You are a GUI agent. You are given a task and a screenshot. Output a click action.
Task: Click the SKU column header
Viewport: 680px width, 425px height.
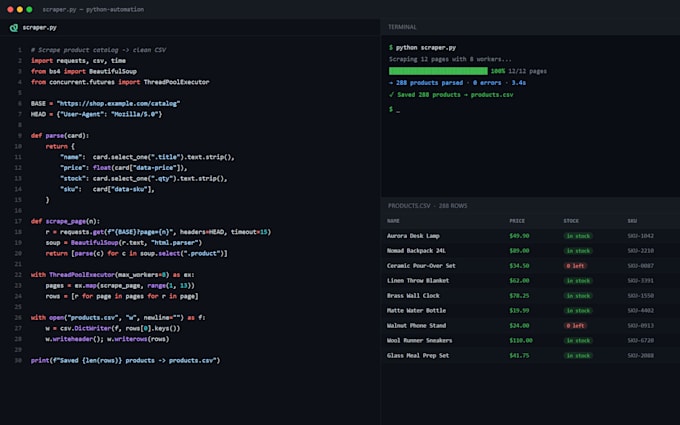[632, 221]
